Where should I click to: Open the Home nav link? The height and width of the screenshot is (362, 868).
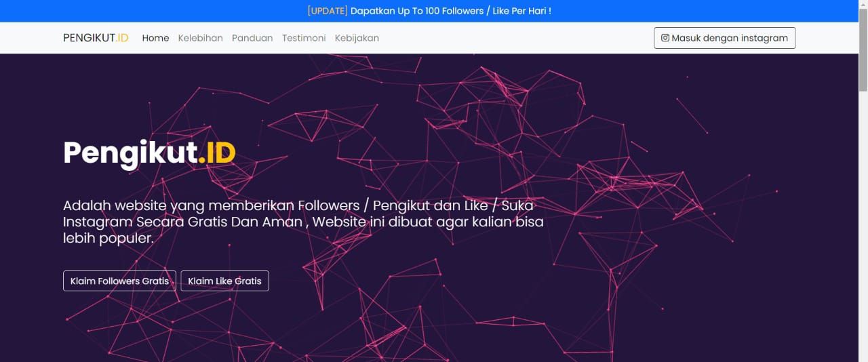155,38
